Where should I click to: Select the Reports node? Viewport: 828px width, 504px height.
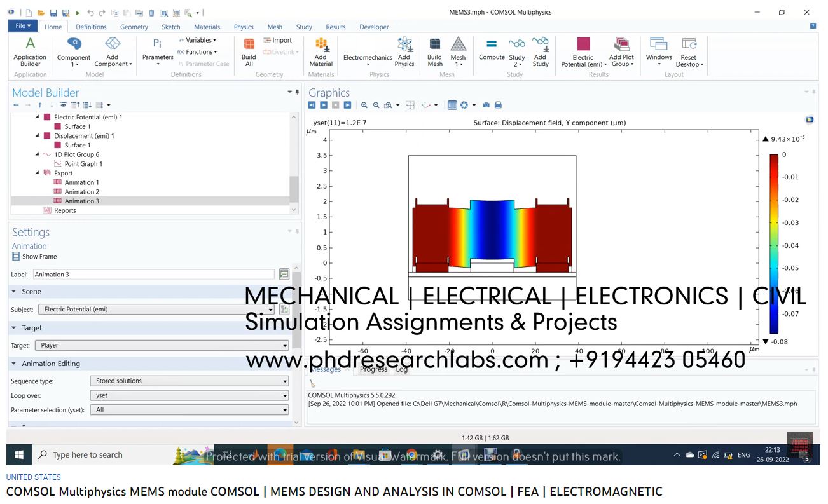click(65, 210)
